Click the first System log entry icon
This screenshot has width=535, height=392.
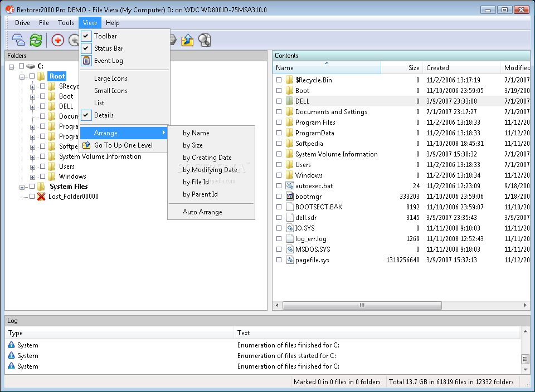pyautogui.click(x=11, y=345)
